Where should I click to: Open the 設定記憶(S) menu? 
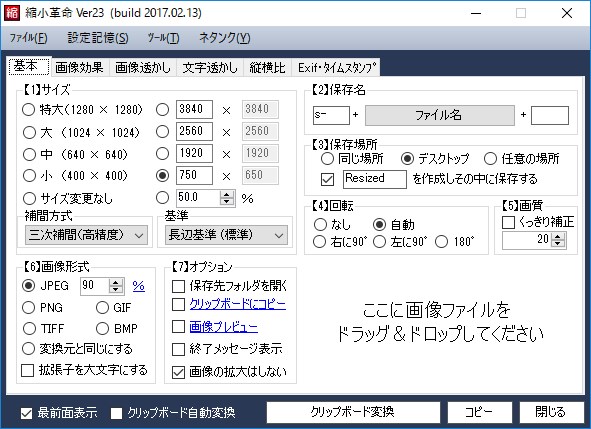tap(98, 38)
